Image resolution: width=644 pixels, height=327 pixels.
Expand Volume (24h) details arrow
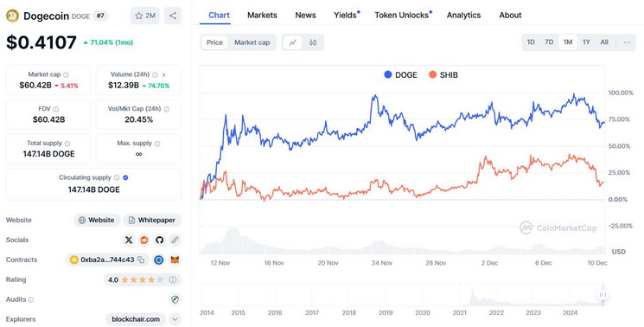164,74
